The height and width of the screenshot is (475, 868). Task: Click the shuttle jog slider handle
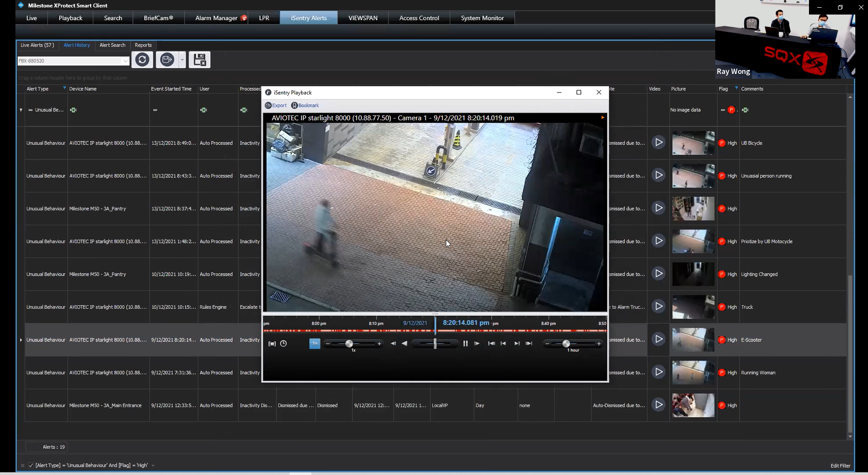click(435, 344)
